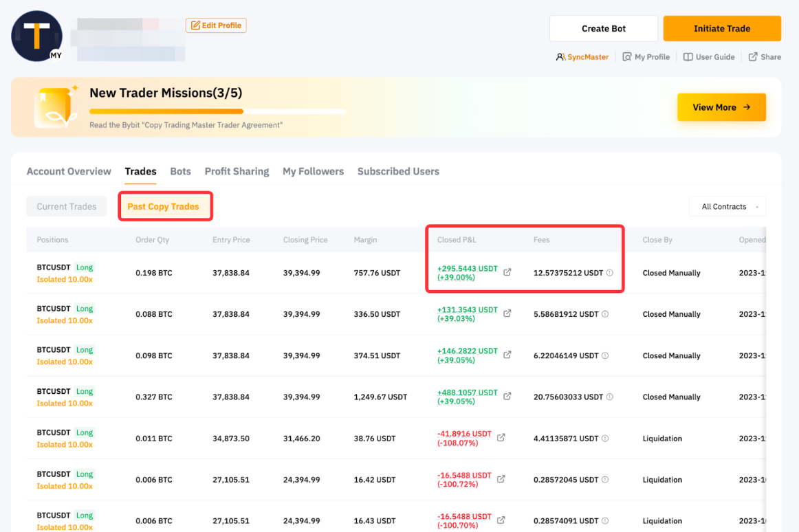Switch to Current Trades view
This screenshot has width=799, height=532.
pos(67,207)
